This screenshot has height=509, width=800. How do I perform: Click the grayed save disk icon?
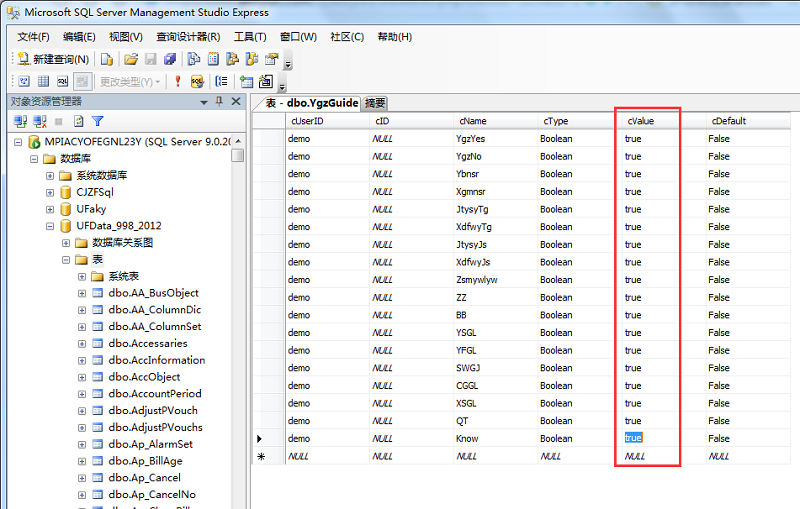coord(151,59)
